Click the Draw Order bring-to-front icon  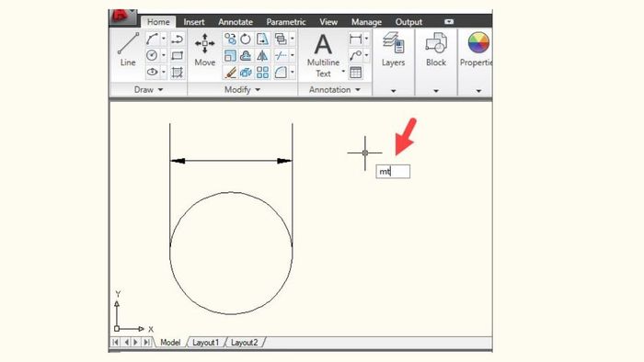tap(281, 39)
